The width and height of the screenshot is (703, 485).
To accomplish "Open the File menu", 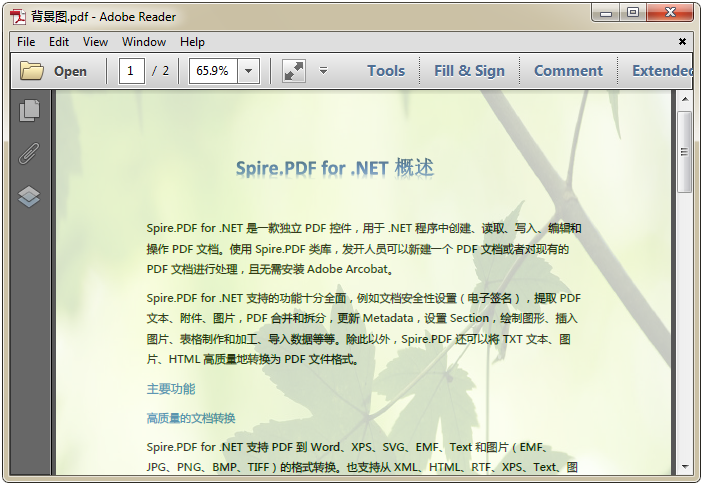I will pos(26,42).
